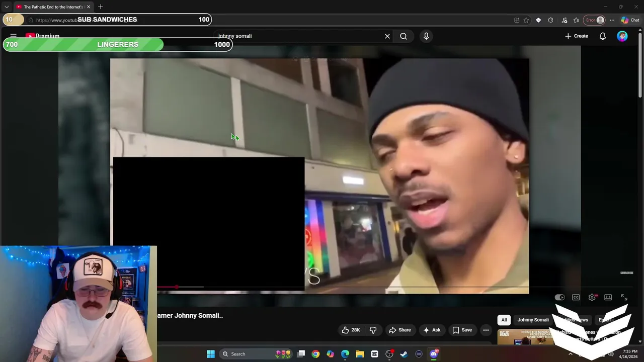This screenshot has width=644, height=362.
Task: Launch Google Chrome from the taskbar
Action: click(x=315, y=354)
